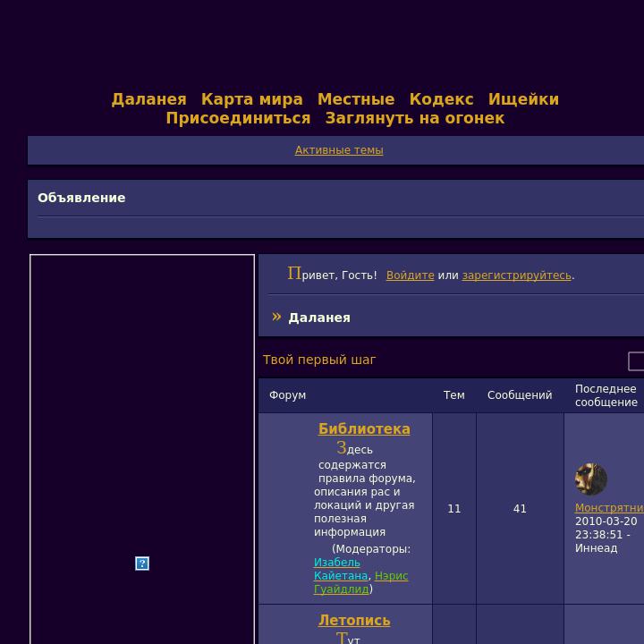Open Заглянуть на огонек link
Viewport: 644px width, 644px height.
(415, 118)
